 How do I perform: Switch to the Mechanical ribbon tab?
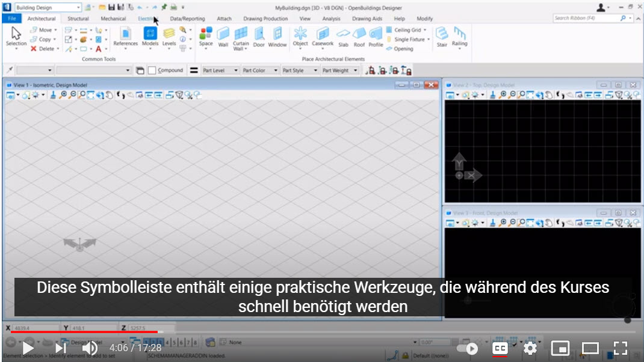113,19
